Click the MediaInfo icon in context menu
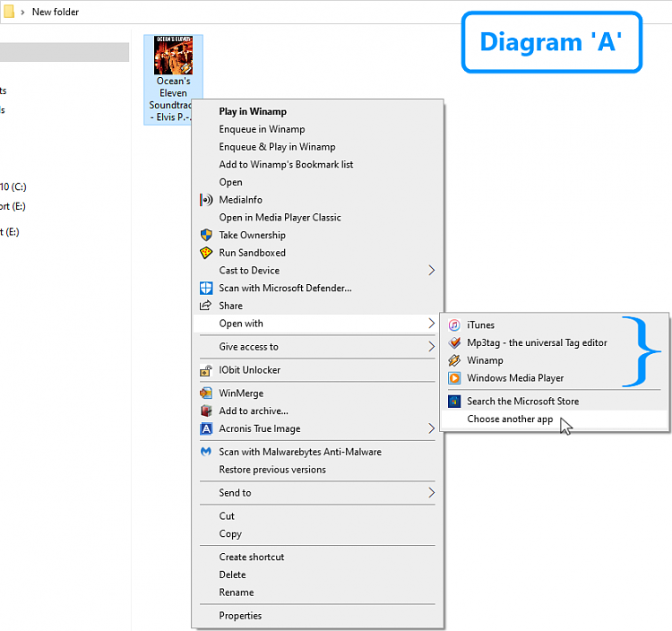Image resolution: width=672 pixels, height=631 pixels. click(205, 200)
